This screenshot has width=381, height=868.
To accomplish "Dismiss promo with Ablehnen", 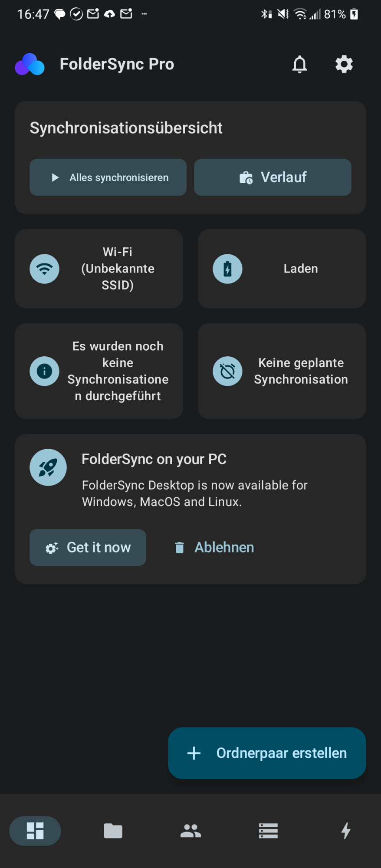I will 214,547.
